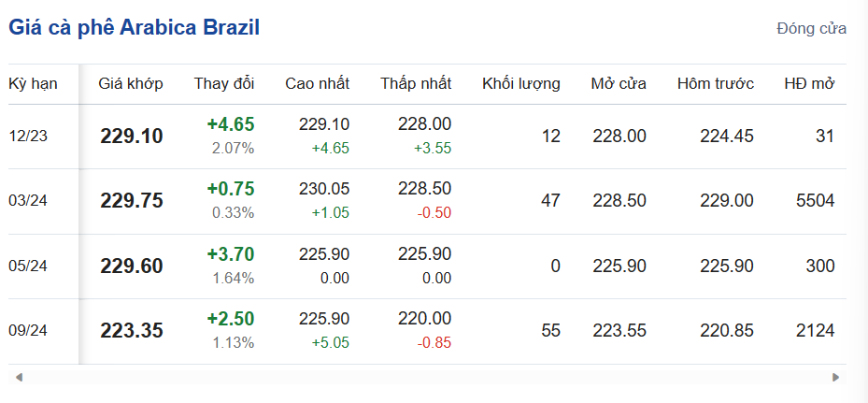Click the Giá khớp column header

pos(131,83)
